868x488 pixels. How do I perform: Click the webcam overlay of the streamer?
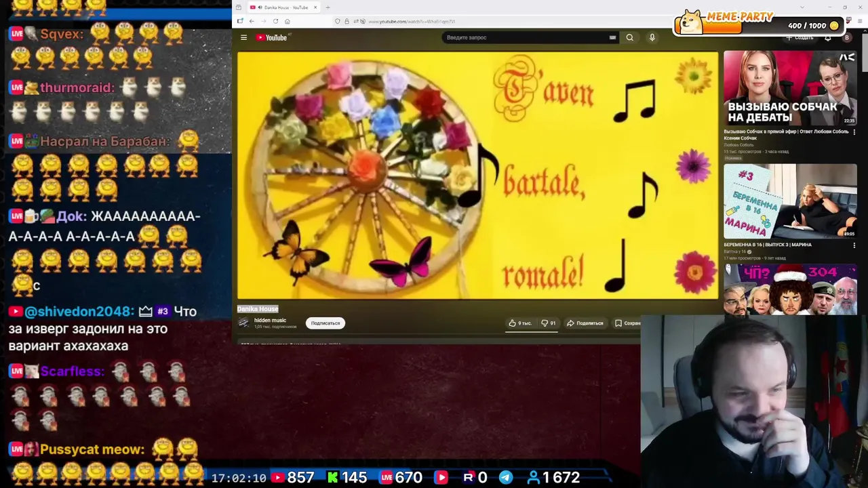click(754, 401)
